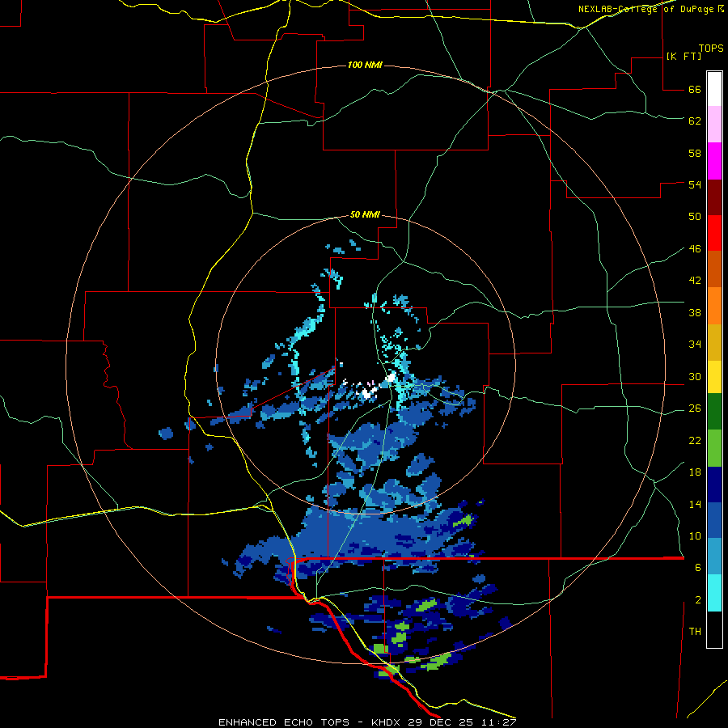Click the light pink legend swatch
Screen dimensions: 728x728
tap(714, 124)
